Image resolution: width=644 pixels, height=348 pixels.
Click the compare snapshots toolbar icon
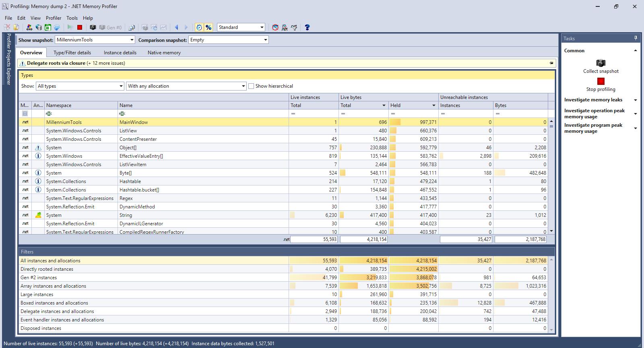132,27
